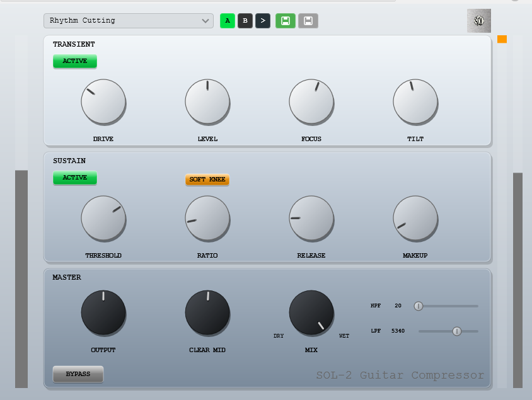532x400 pixels.
Task: Click the SOL logo icon
Action: click(x=478, y=21)
